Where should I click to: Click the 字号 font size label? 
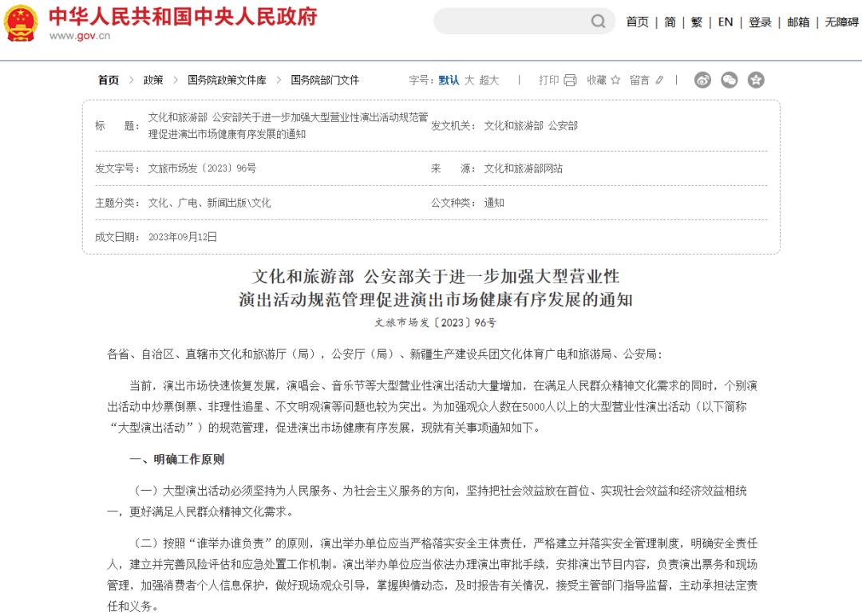point(421,81)
